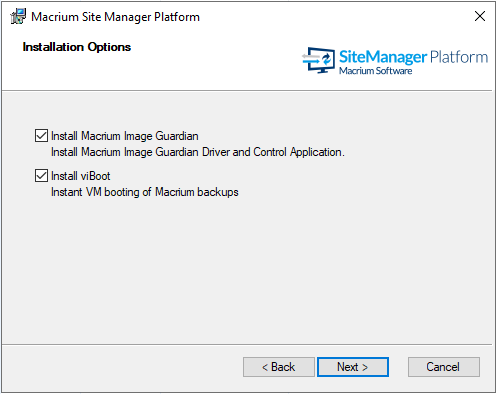Click the Install Macrium Image Guardian label

click(125, 136)
